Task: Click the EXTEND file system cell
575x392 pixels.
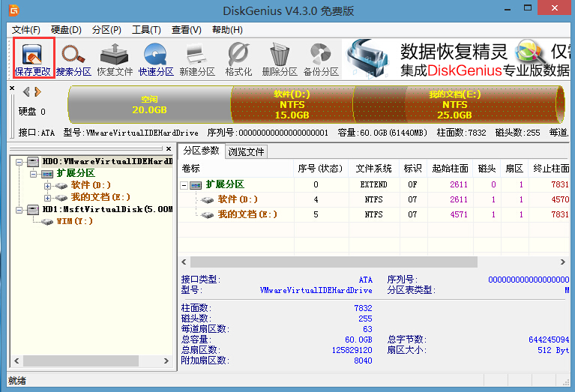Action: (373, 184)
